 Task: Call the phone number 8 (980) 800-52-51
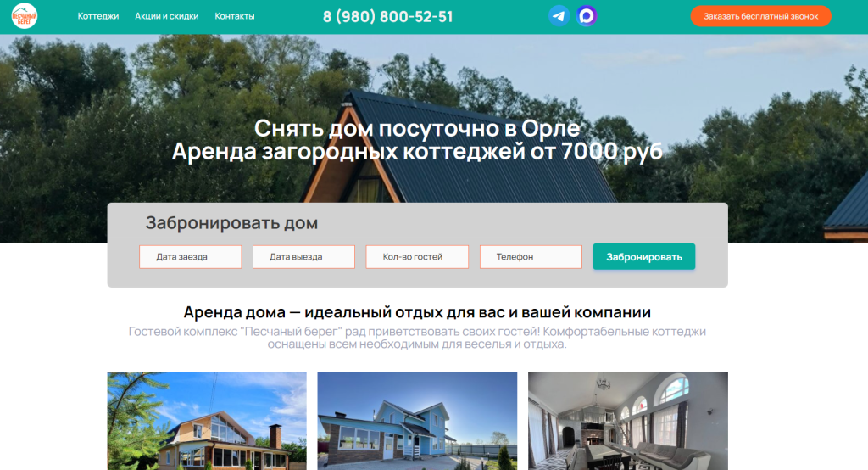[388, 17]
